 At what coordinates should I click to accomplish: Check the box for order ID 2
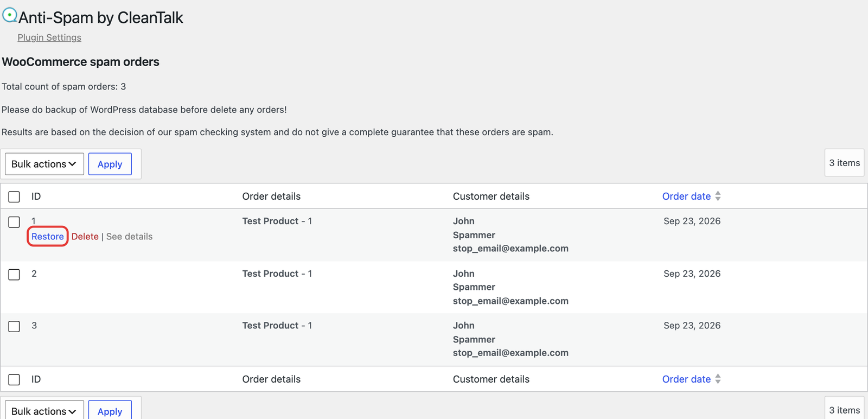(x=14, y=275)
